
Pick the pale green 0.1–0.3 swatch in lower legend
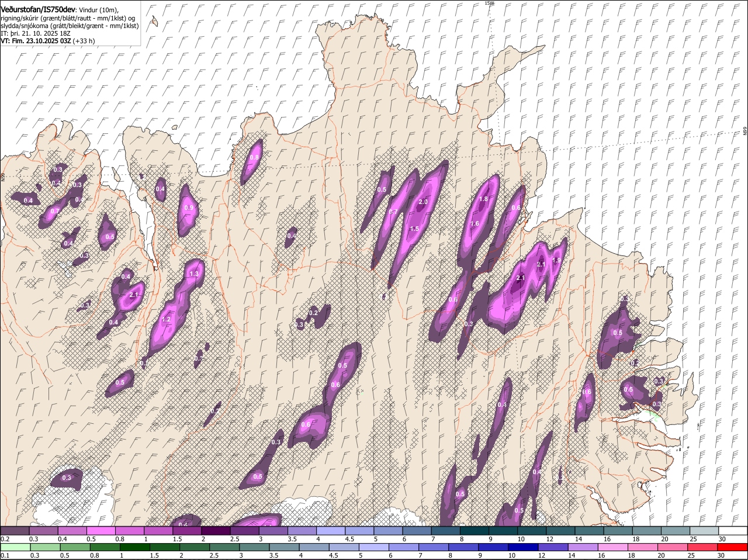(16, 547)
